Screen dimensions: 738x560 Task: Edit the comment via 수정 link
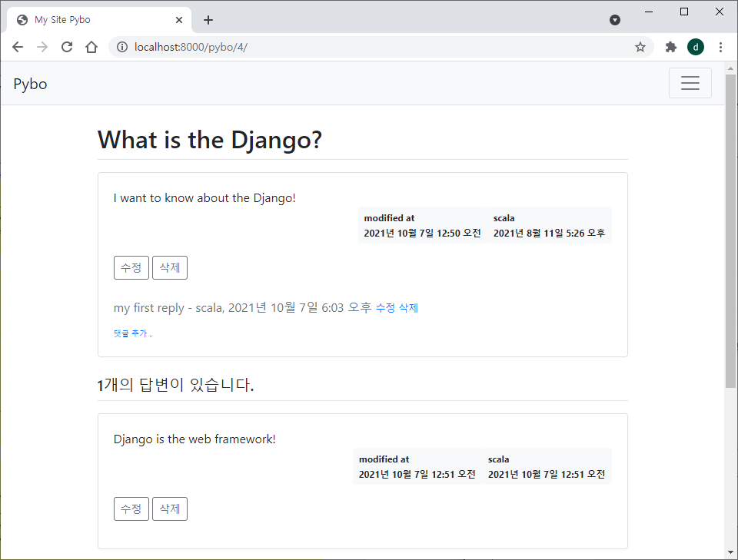click(x=385, y=308)
